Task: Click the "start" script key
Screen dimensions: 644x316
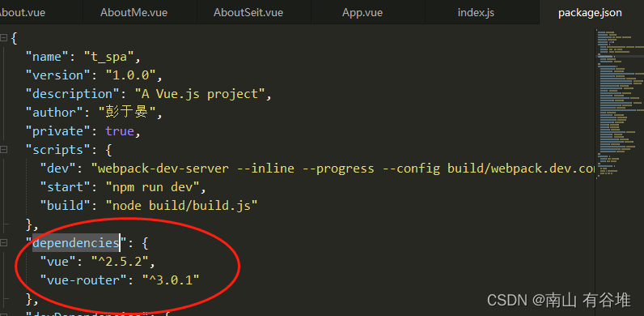Action: coord(66,187)
